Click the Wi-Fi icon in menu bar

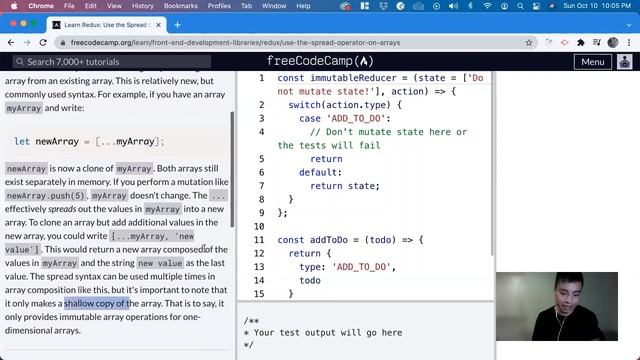pos(487,6)
